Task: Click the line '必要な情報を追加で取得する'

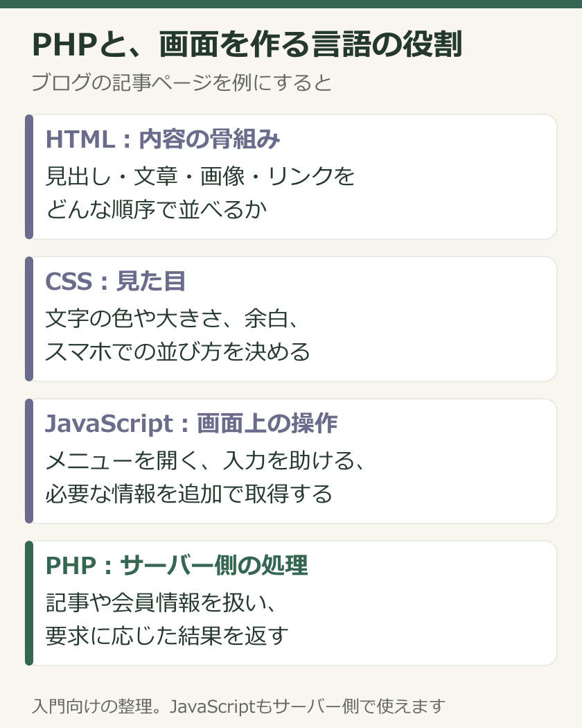Action: pos(189,494)
